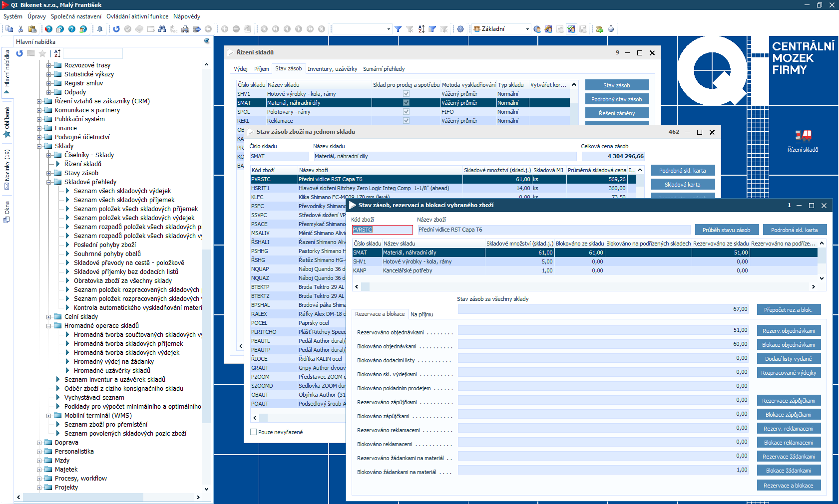Open the gear settings icon in the toolbar
The image size is (839, 504).
coord(460,29)
